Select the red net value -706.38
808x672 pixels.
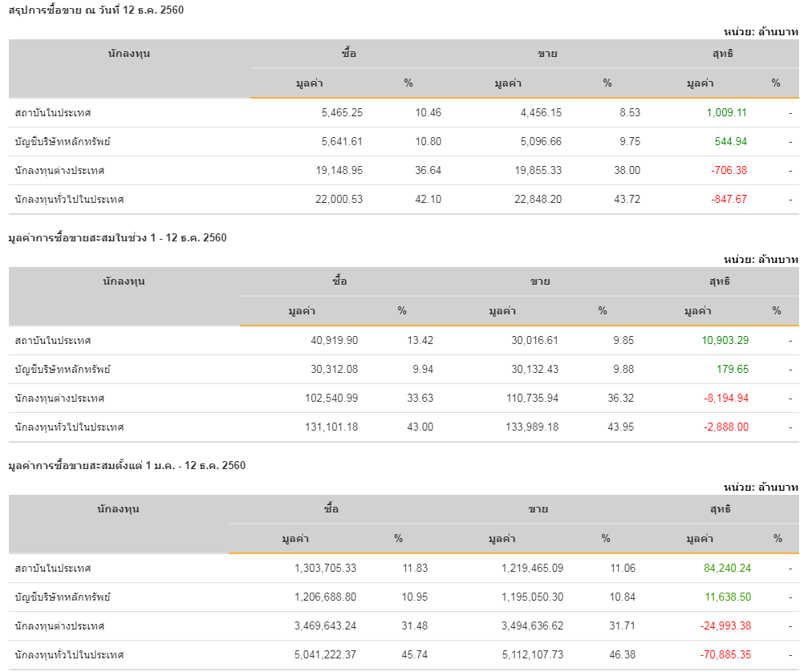coord(729,171)
